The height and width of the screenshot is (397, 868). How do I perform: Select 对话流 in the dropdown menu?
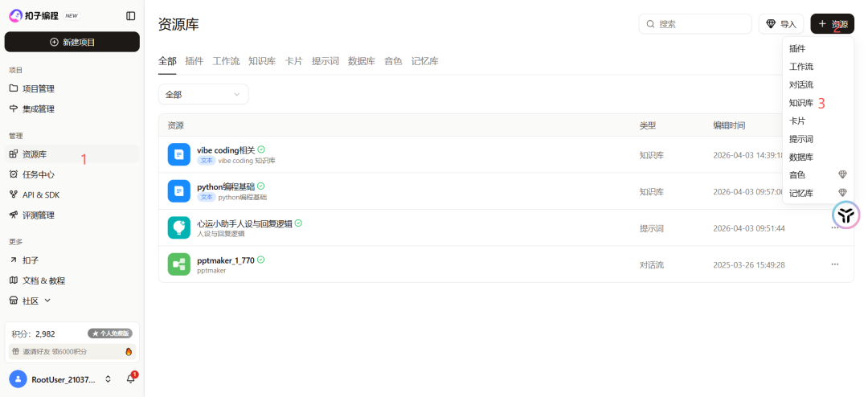click(x=818, y=84)
